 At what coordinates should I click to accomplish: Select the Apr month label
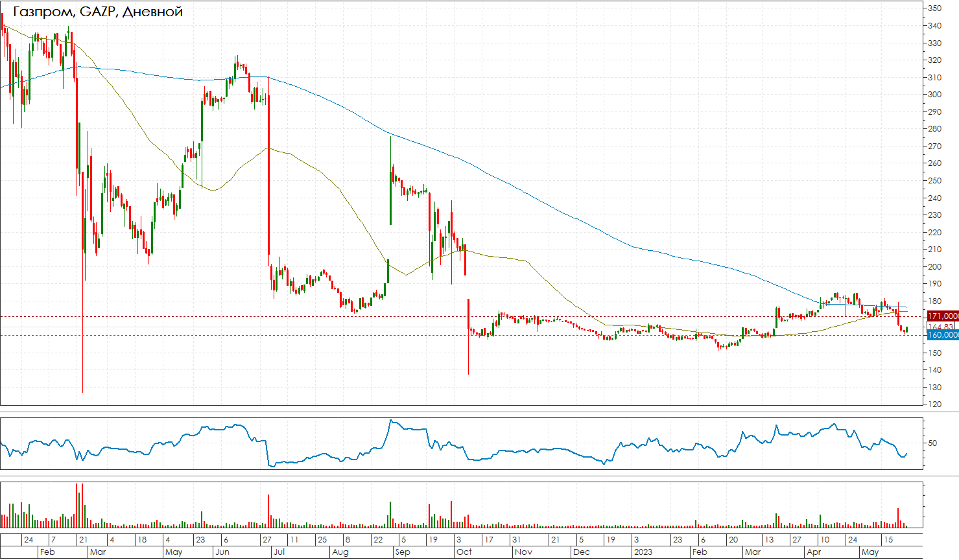click(x=814, y=552)
